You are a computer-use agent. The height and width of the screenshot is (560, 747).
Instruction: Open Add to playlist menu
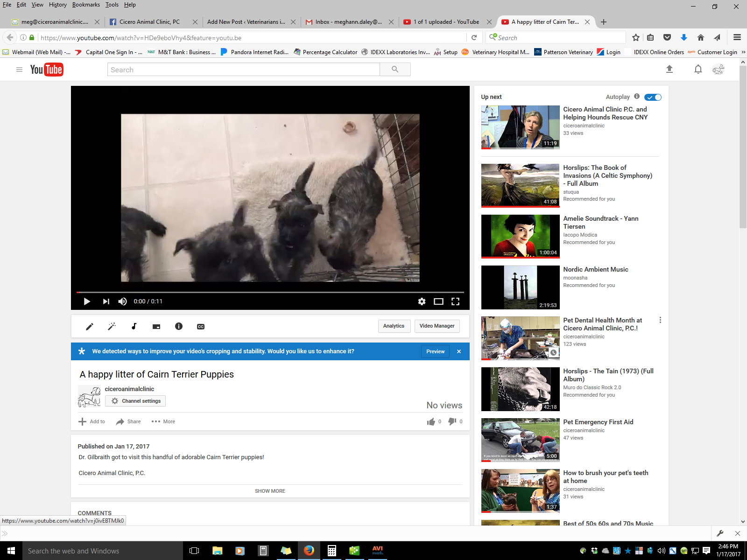coord(92,421)
